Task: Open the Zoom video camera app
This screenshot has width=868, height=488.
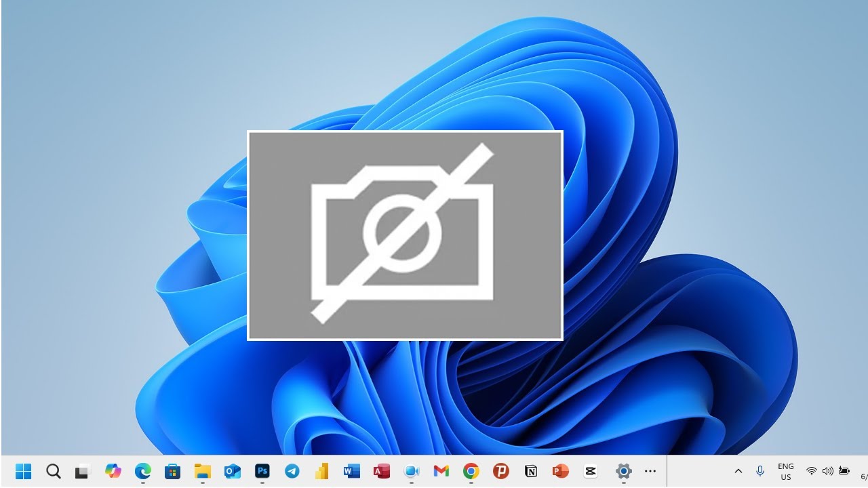Action: pyautogui.click(x=412, y=471)
